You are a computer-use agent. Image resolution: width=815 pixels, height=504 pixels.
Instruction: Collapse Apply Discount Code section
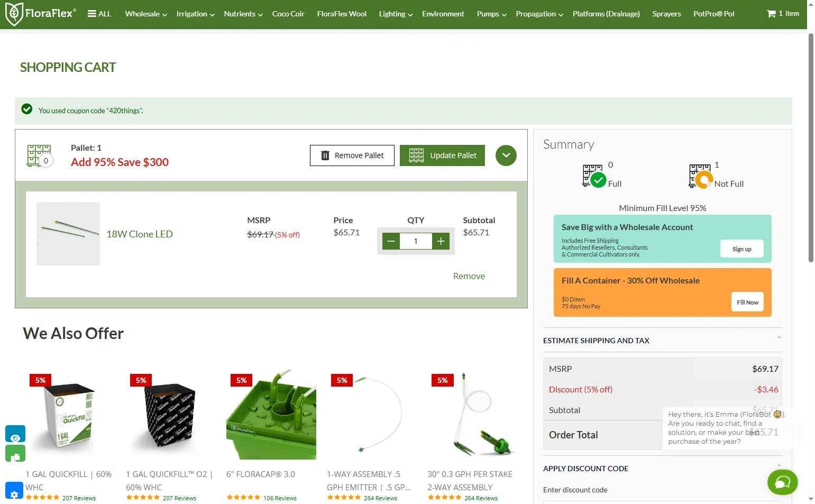click(662, 469)
